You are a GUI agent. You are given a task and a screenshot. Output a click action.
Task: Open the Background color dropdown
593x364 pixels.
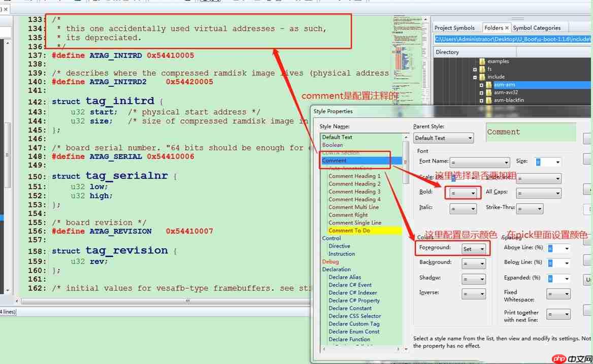click(474, 263)
